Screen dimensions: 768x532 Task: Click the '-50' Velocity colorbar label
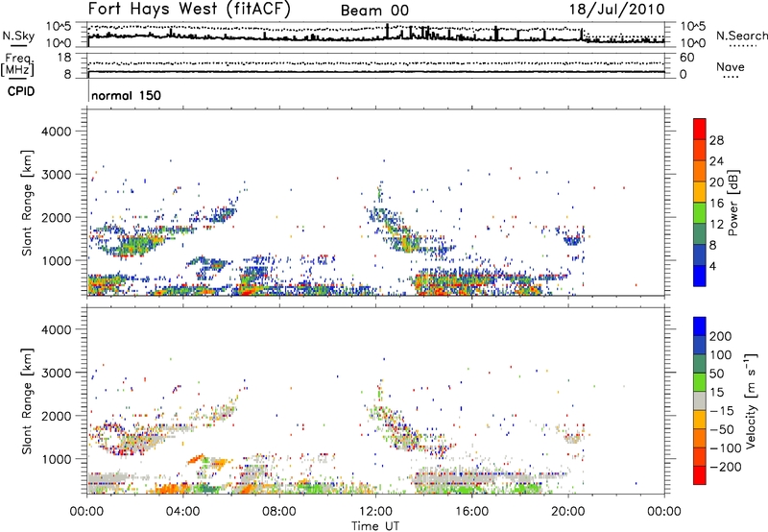point(722,429)
